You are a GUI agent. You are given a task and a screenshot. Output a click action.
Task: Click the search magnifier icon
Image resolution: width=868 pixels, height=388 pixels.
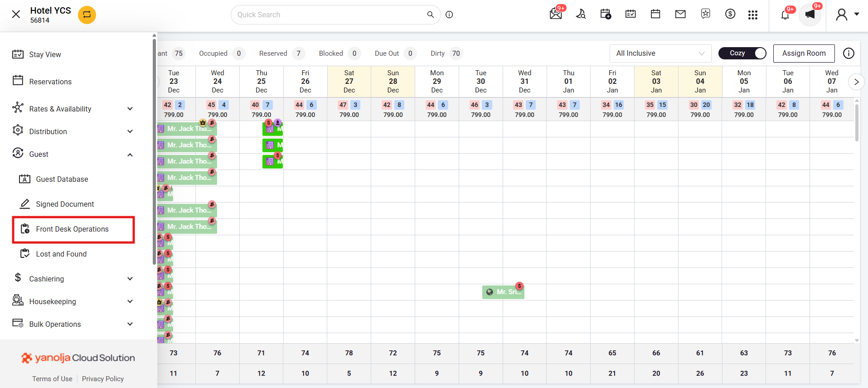point(431,15)
